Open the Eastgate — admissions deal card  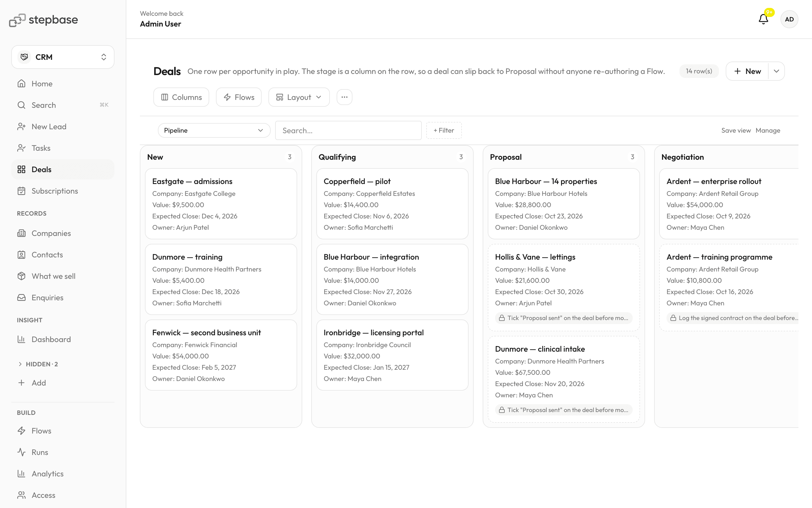click(x=221, y=204)
